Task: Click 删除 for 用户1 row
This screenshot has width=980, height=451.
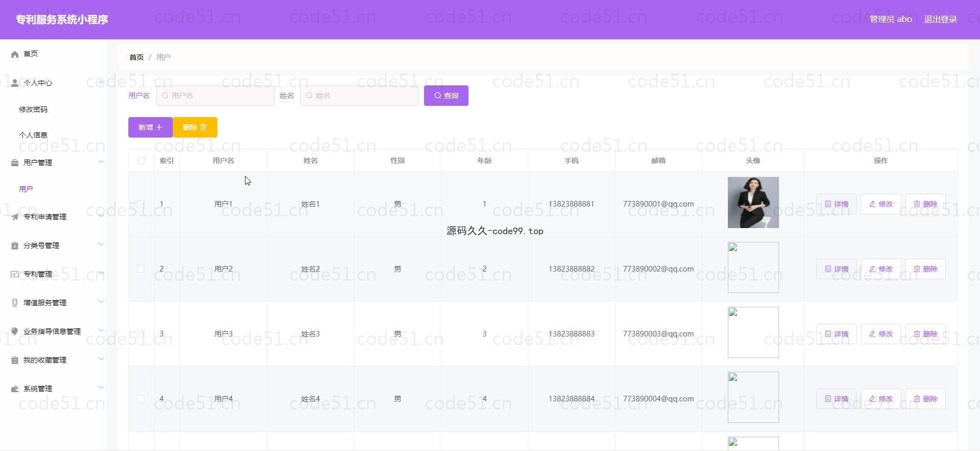Action: coord(925,204)
